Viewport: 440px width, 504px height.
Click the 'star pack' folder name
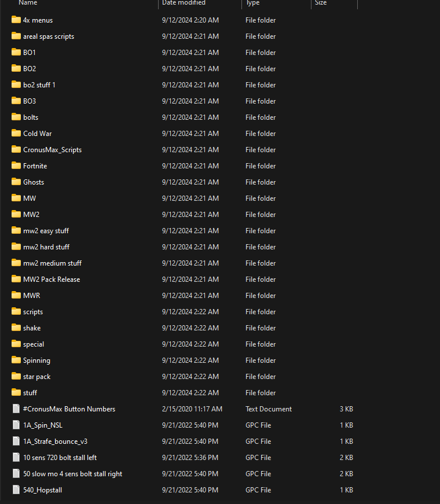[x=36, y=377]
